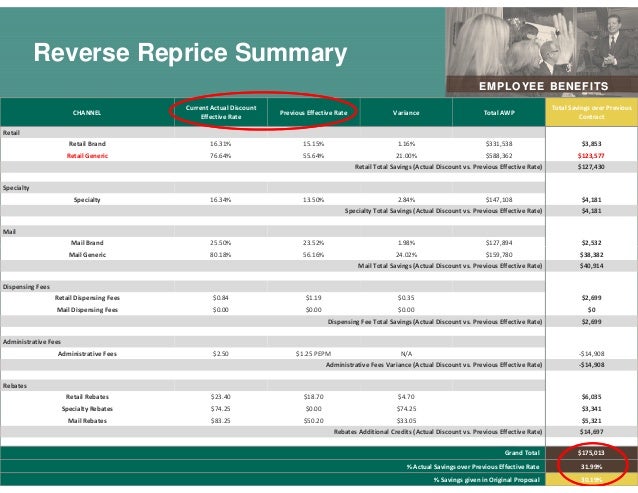Viewport: 638px width, 493px height.
Task: Click Retail Generic previous rate 55.64%
Action: pyautogui.click(x=313, y=155)
